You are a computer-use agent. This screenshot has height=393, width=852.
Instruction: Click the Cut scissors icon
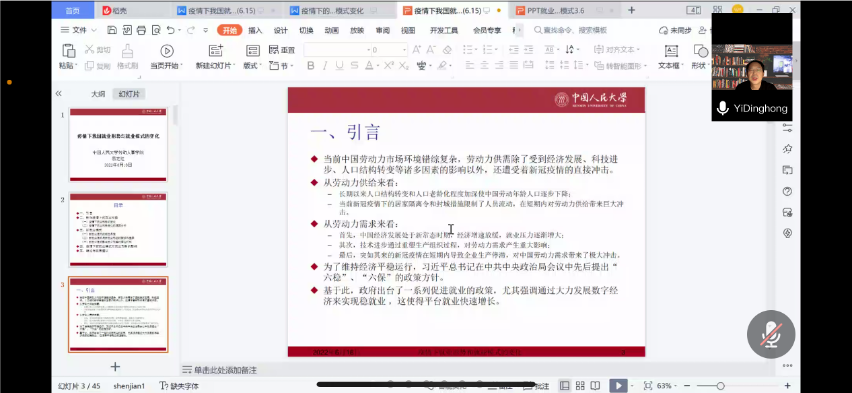coord(90,49)
